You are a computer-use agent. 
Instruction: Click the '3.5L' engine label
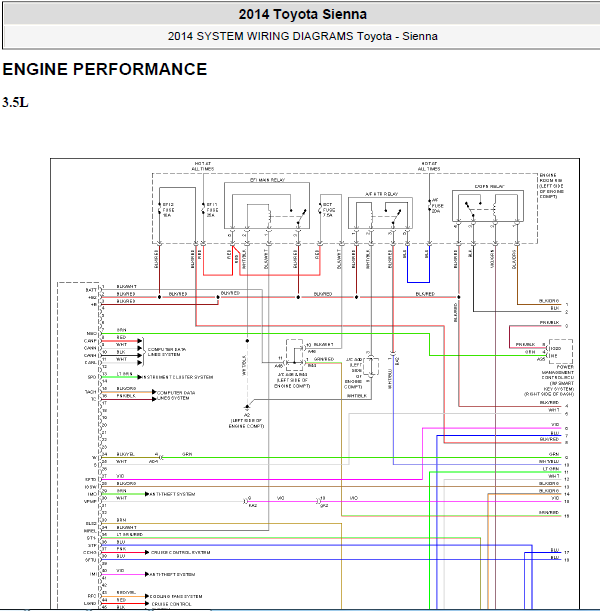[x=16, y=102]
